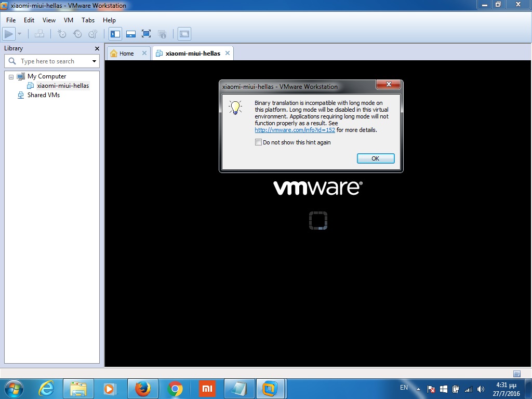Check Do not show this hint again
This screenshot has width=532, height=399.
click(x=258, y=142)
